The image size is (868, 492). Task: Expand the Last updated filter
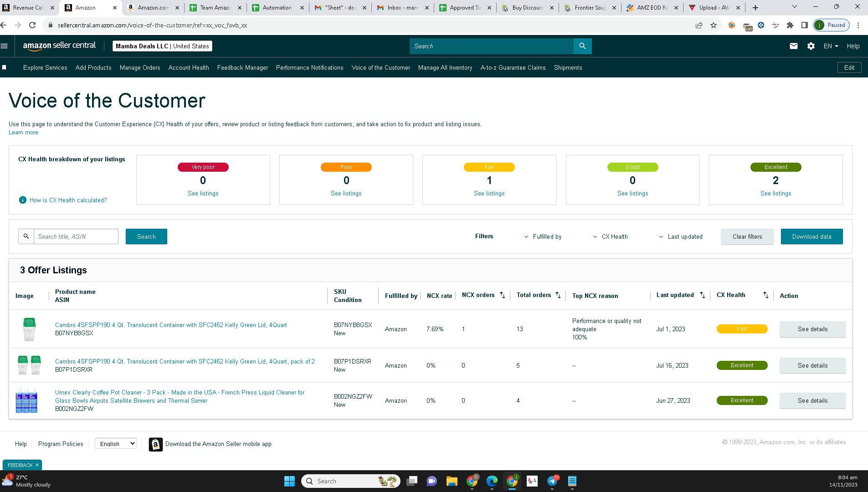click(681, 236)
